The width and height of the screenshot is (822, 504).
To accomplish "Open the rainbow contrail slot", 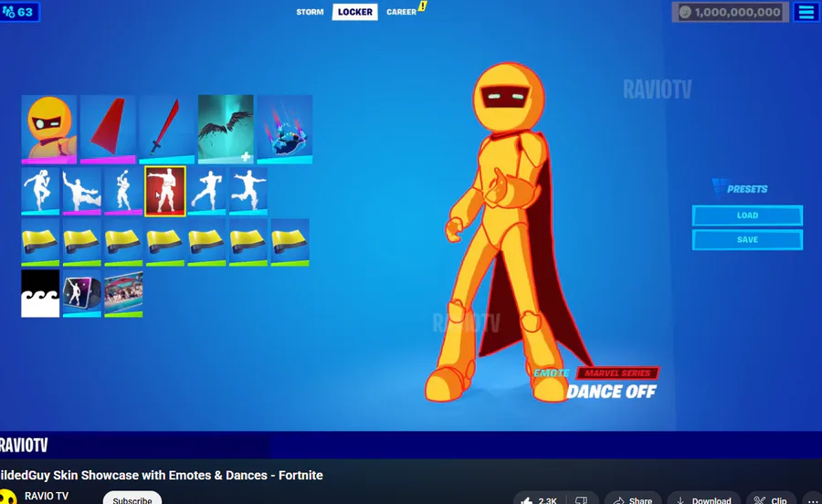I will pyautogui.click(x=285, y=130).
